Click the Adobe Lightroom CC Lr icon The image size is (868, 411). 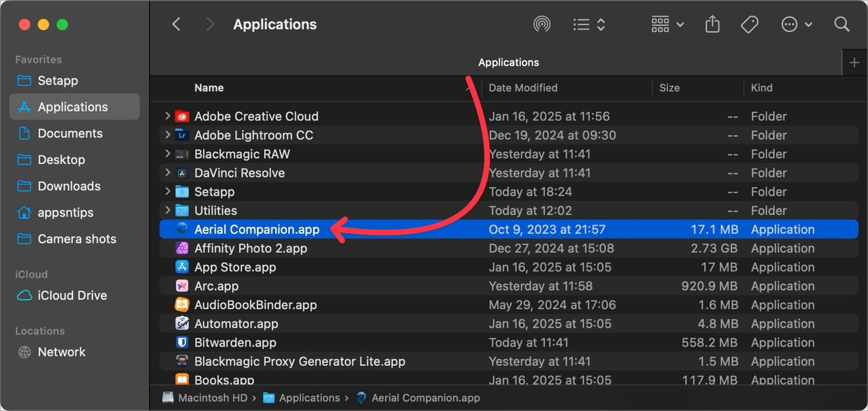pos(182,135)
